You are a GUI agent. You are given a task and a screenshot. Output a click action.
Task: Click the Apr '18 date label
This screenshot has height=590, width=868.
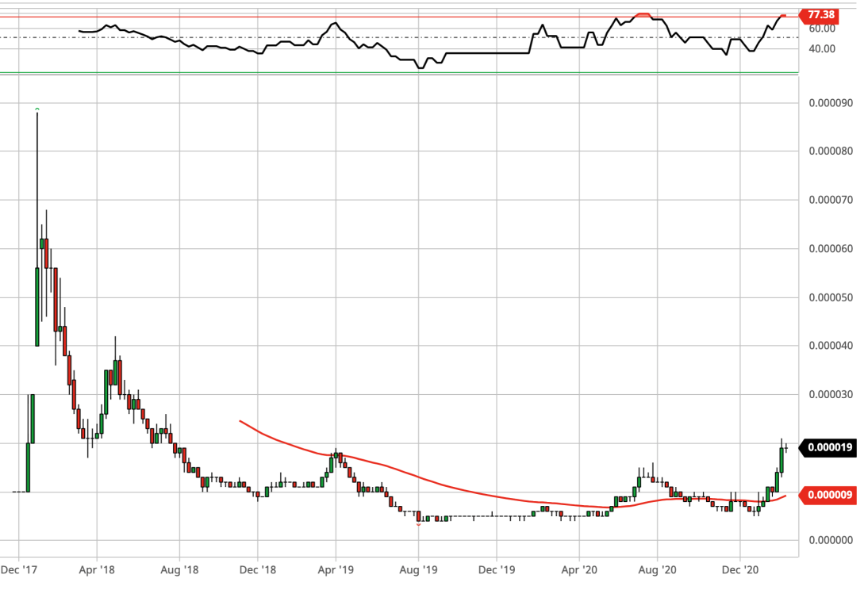click(x=97, y=570)
